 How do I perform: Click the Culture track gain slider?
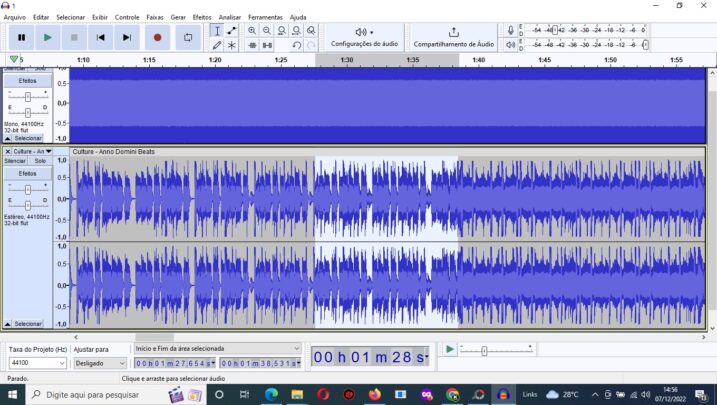[27, 188]
